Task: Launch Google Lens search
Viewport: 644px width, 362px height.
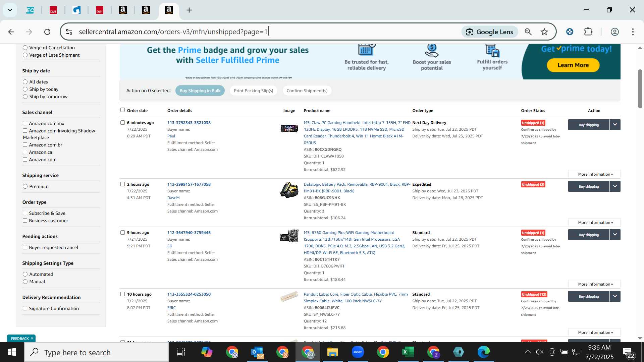Action: (x=490, y=32)
